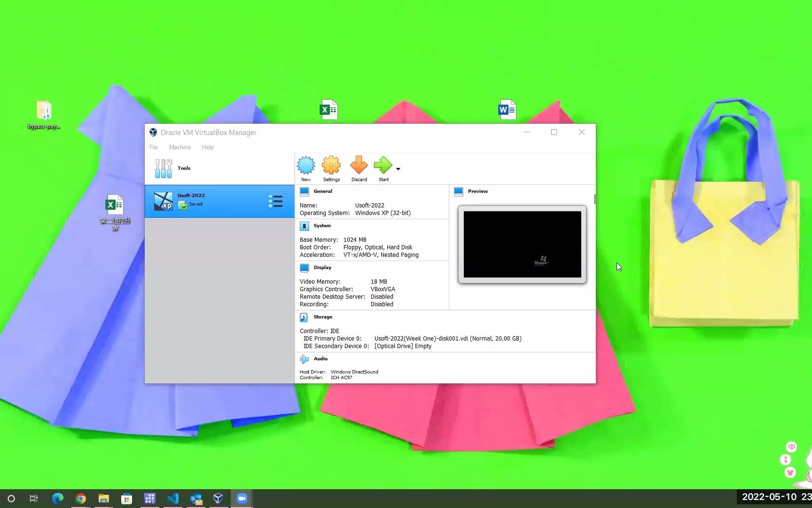
Task: Switch to Zoom on the taskbar
Action: [x=242, y=499]
